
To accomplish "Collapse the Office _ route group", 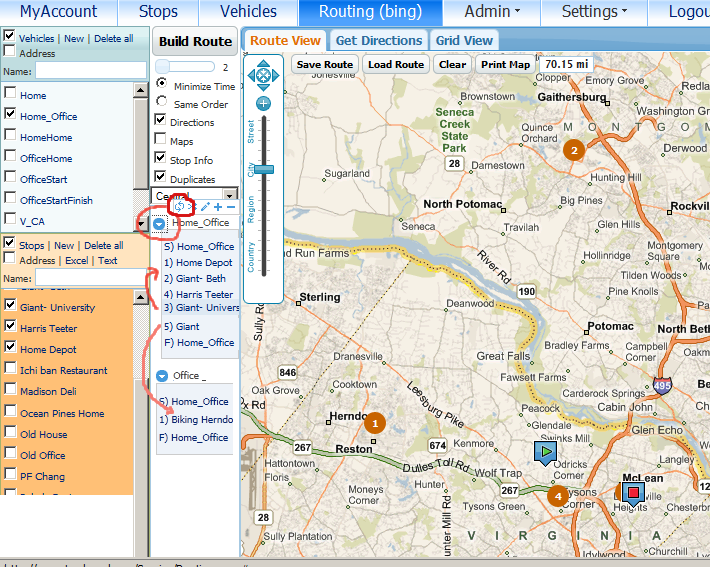I will [x=162, y=376].
